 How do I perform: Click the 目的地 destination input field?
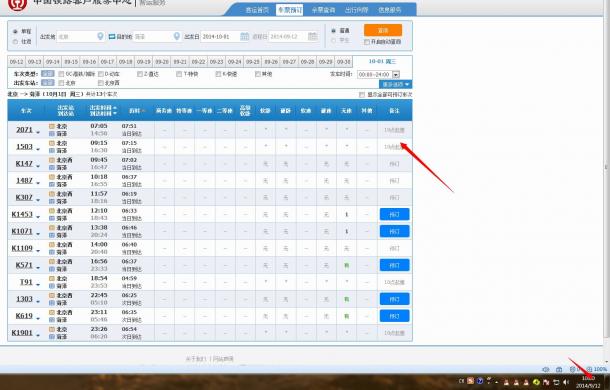(157, 37)
